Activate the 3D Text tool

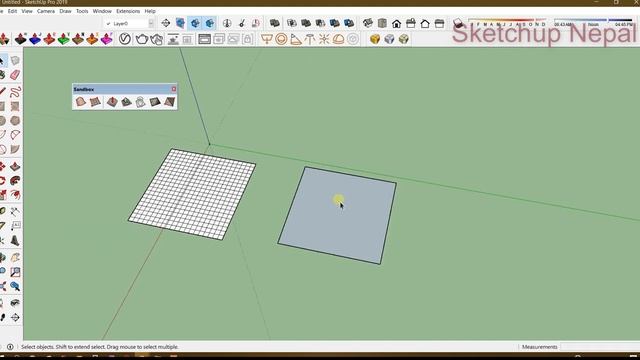click(15, 240)
